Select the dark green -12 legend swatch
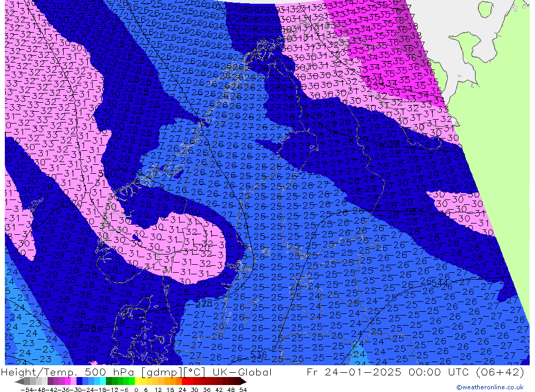The height and width of the screenshot is (392, 535). [x=109, y=381]
